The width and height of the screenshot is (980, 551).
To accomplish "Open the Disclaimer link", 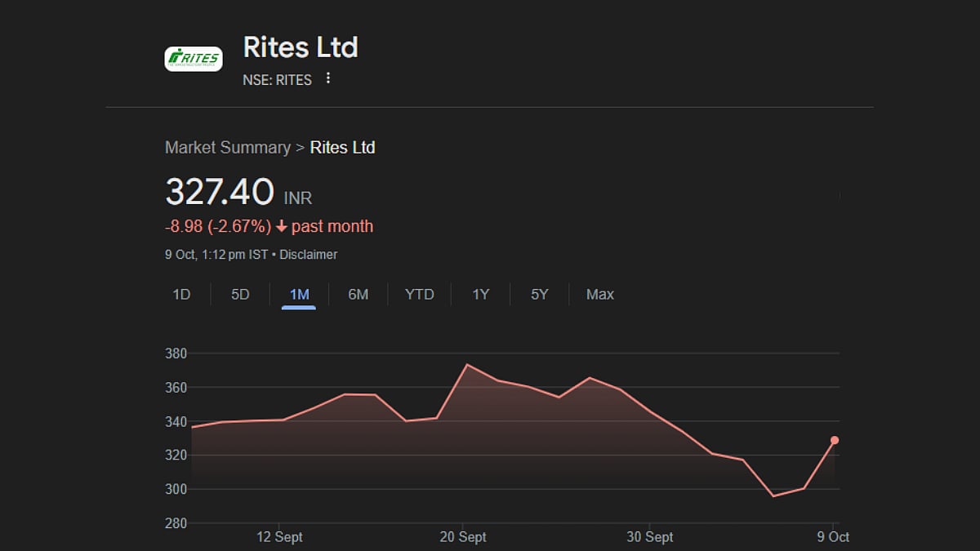I will pyautogui.click(x=309, y=255).
